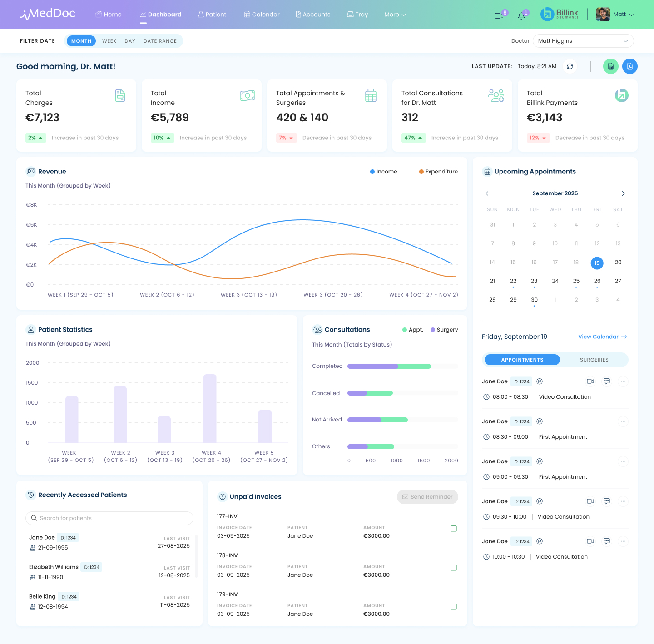654x644 pixels.
Task: Toggle the Expenditure series in Revenue legend
Action: pyautogui.click(x=438, y=172)
